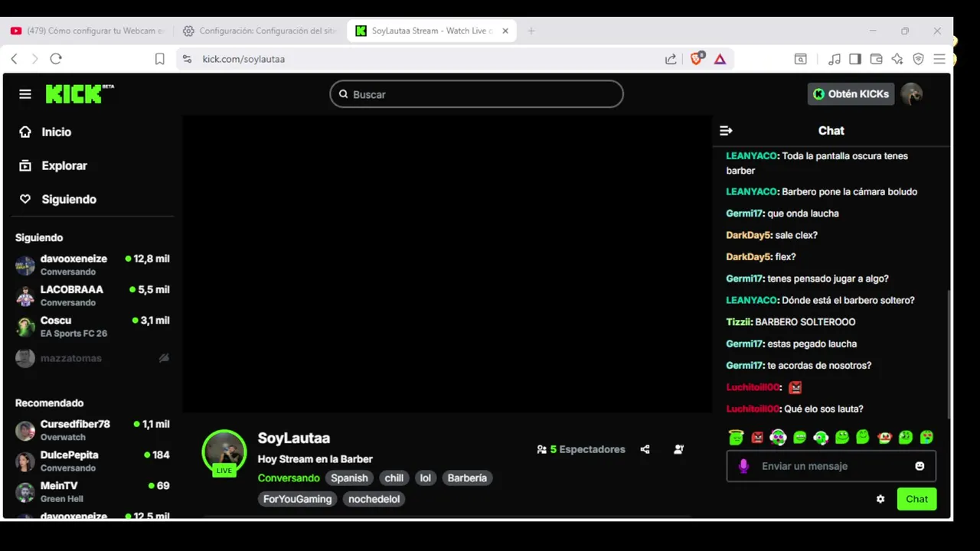Screen dimensions: 980x551
Task: Click Luchitoill00 in 'Qué elo sos lauta?' message
Action: (753, 409)
